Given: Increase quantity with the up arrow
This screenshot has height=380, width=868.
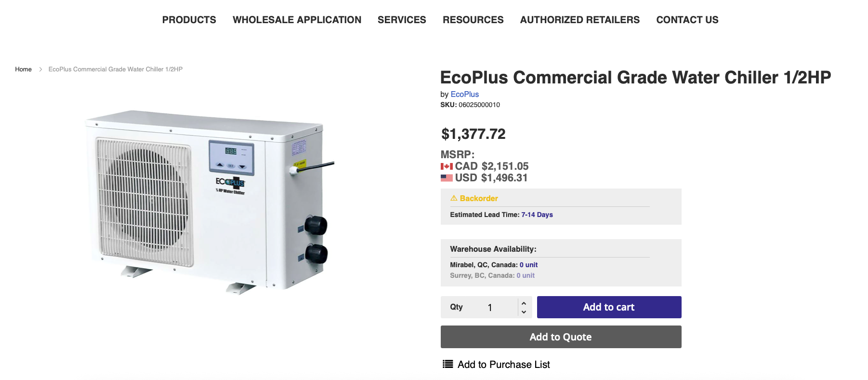Looking at the screenshot, I should (x=524, y=303).
